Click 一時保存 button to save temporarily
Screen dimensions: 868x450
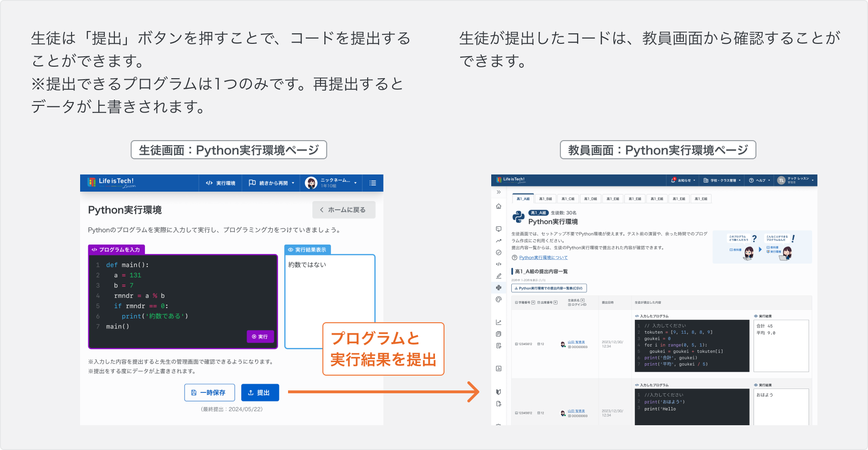(x=209, y=393)
